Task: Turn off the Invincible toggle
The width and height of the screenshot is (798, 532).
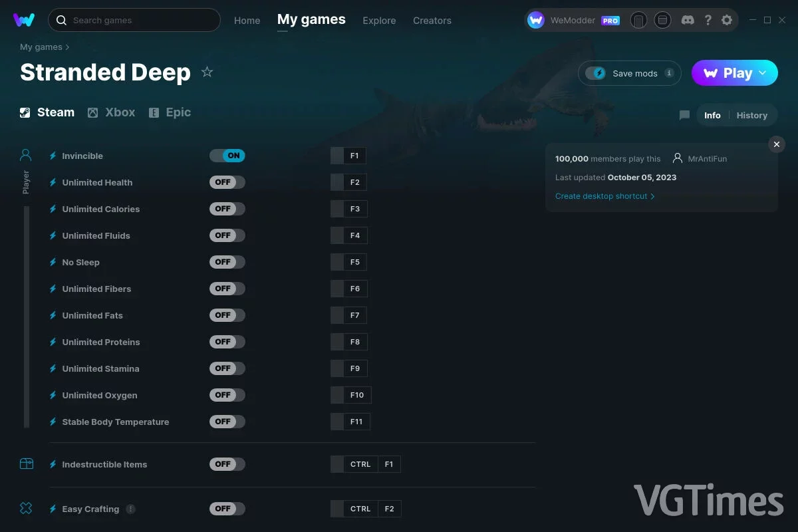Action: pos(227,156)
